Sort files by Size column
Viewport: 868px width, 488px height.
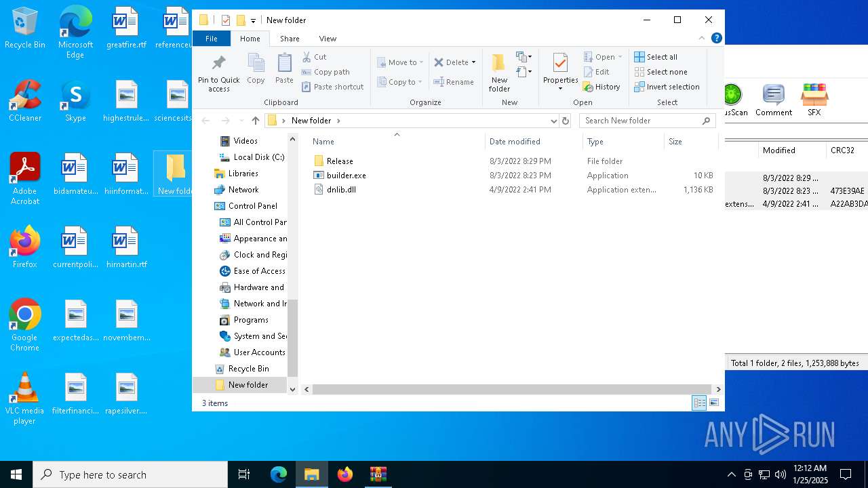[691, 141]
